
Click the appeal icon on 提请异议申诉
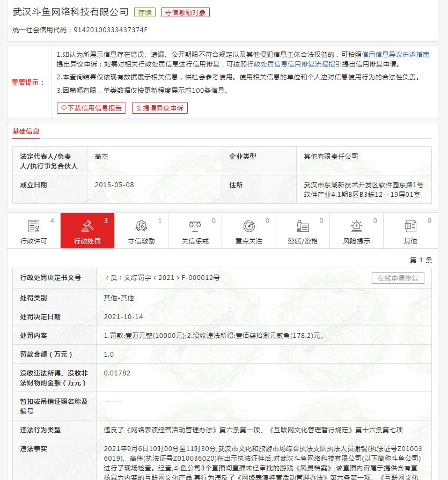pyautogui.click(x=140, y=108)
